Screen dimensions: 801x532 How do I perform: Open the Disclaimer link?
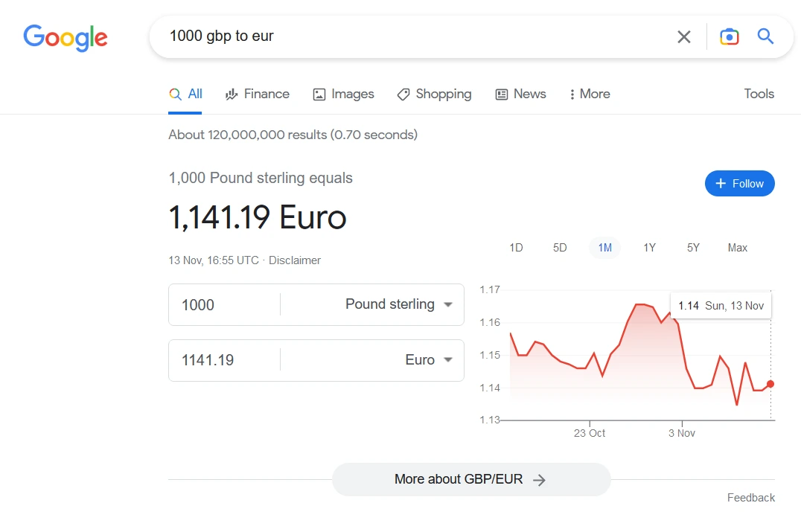(x=295, y=260)
